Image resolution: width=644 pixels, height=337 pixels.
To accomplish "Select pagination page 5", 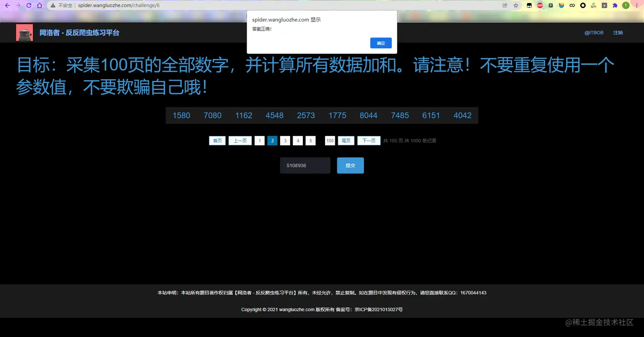I will tap(310, 141).
